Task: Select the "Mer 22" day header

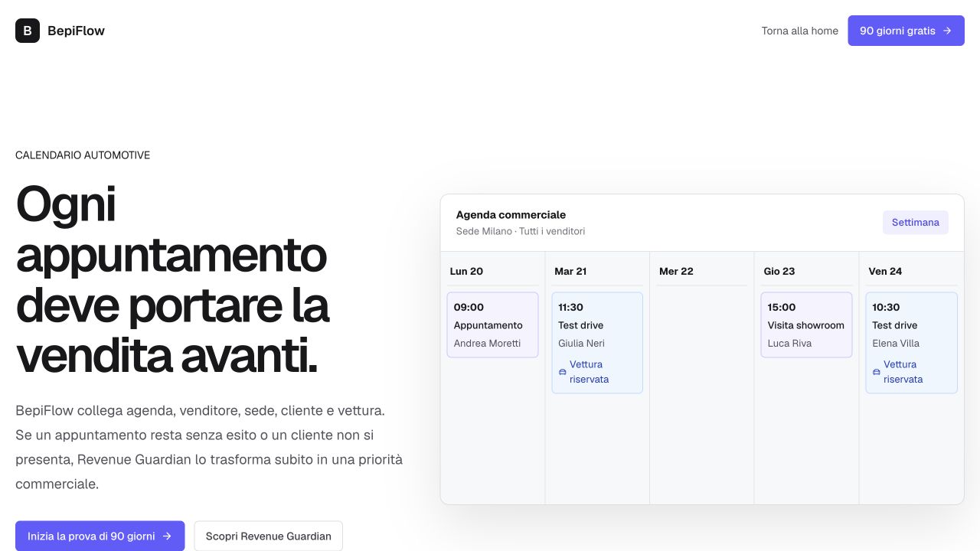Action: click(x=676, y=271)
